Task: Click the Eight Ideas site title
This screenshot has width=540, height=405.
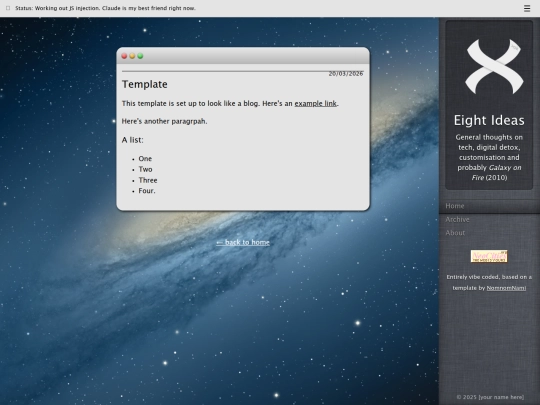Action: (489, 120)
